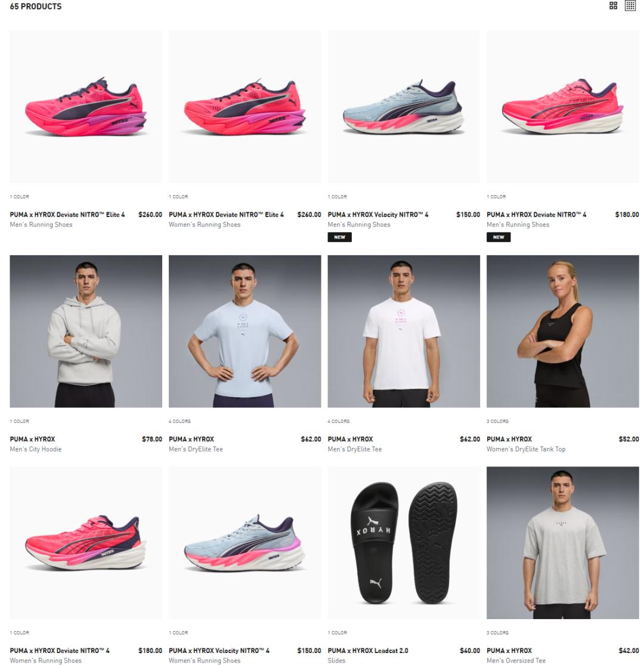Open women's Deviate NITRO 4 shoe image
The width and height of the screenshot is (644, 665).
(86, 543)
